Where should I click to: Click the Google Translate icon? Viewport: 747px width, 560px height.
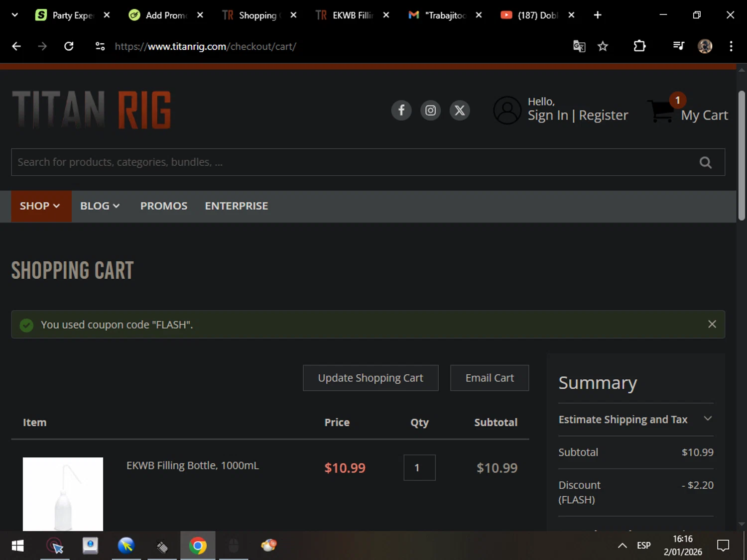point(579,46)
